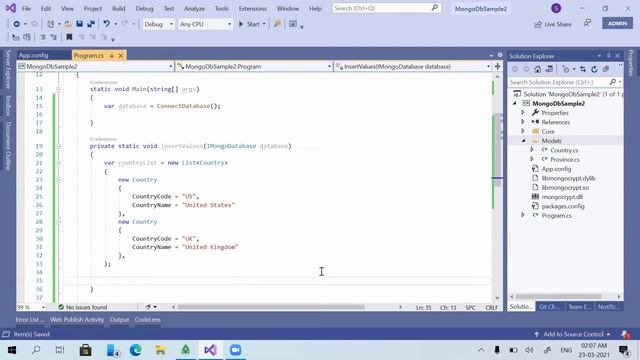
Task: Click Add to Source Control
Action: tap(572, 334)
